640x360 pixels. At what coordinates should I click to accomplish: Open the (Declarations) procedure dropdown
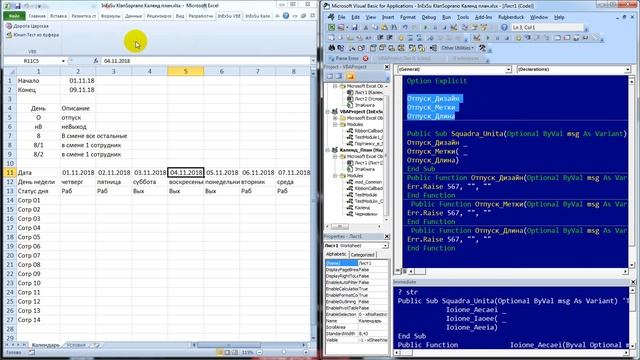pos(627,70)
